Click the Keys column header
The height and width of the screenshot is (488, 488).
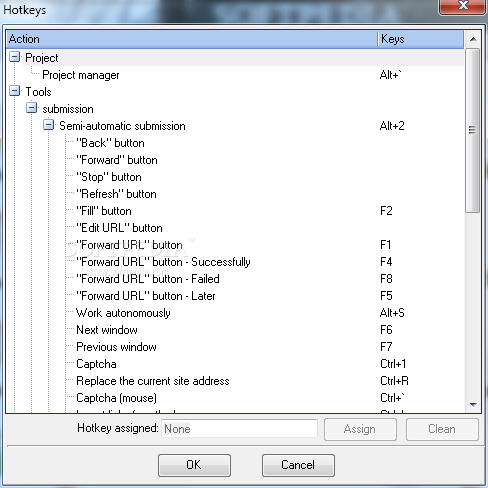point(421,39)
